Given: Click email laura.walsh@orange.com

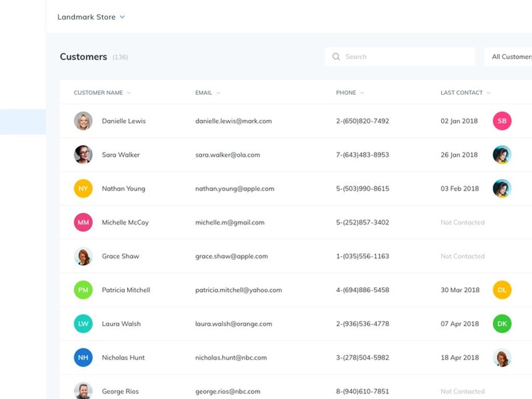Looking at the screenshot, I should pyautogui.click(x=233, y=324).
